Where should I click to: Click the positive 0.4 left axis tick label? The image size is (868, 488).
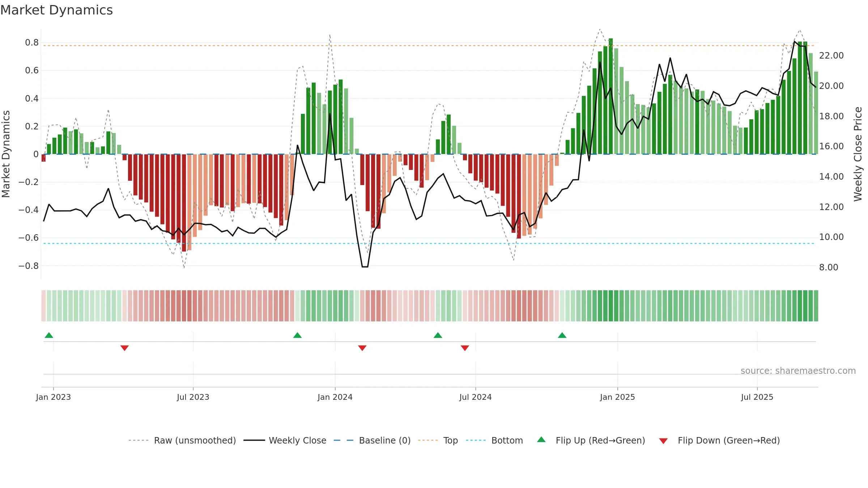point(32,98)
